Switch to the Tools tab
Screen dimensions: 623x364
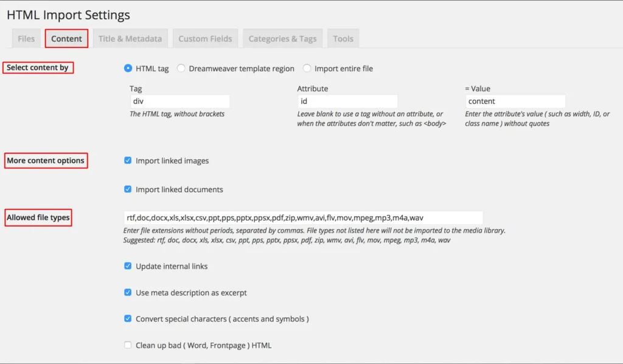[343, 38]
